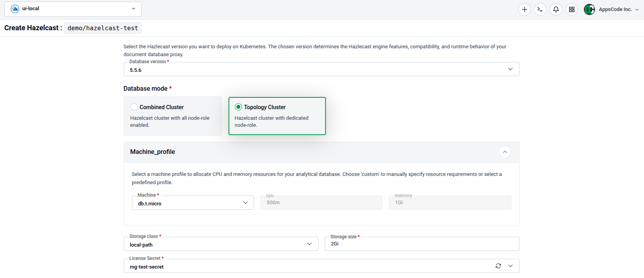Open the terminal console icon
Image resolution: width=644 pixels, height=278 pixels.
coord(540,9)
